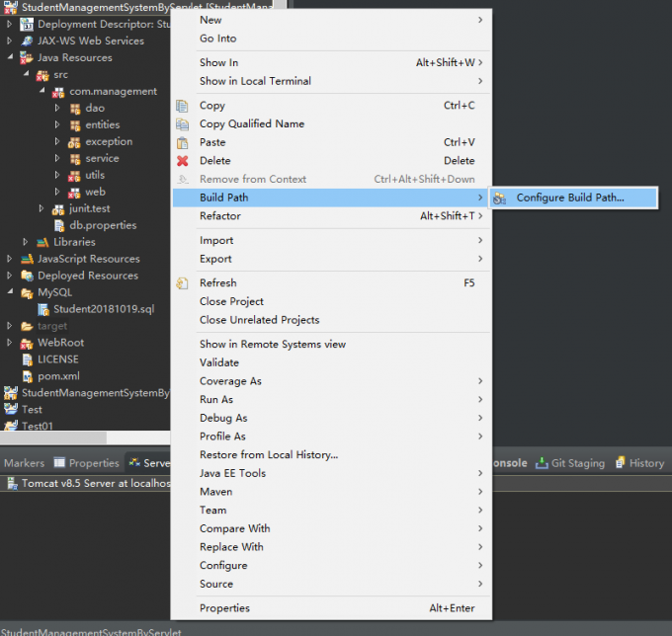The image size is (672, 636).
Task: Click the Student20181019.sql file icon
Action: click(x=43, y=309)
